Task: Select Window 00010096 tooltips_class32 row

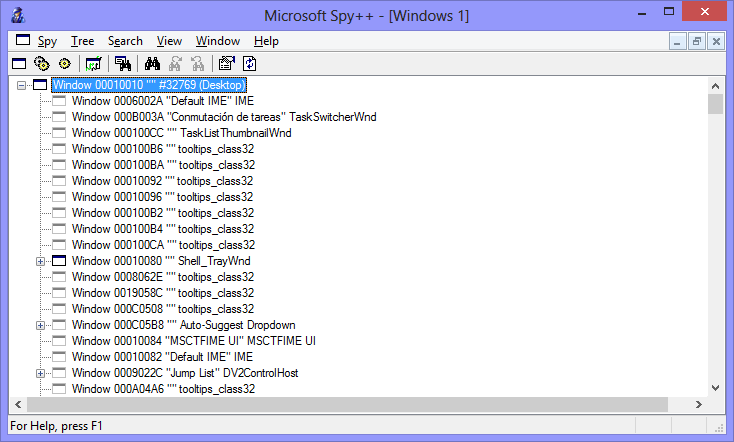Action: [x=162, y=197]
